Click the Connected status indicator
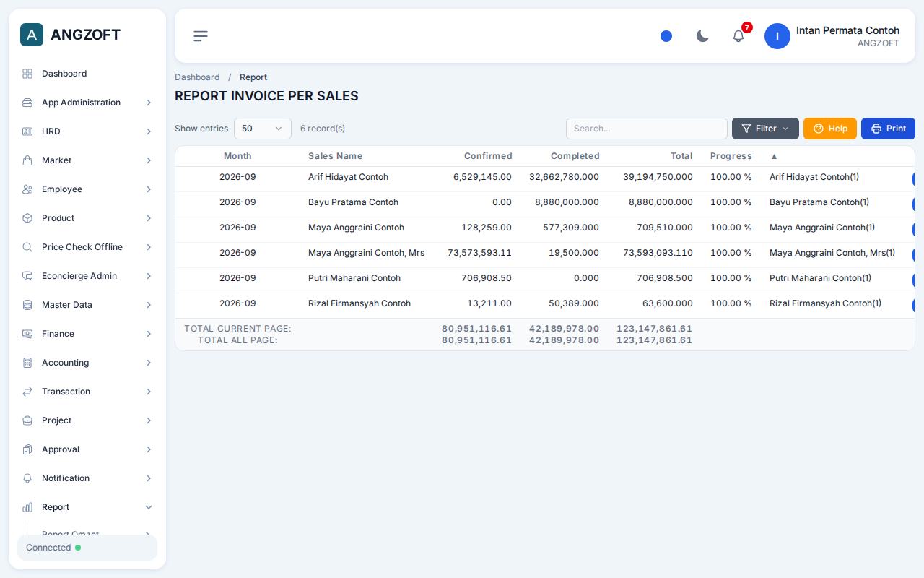924x578 pixels. point(87,548)
